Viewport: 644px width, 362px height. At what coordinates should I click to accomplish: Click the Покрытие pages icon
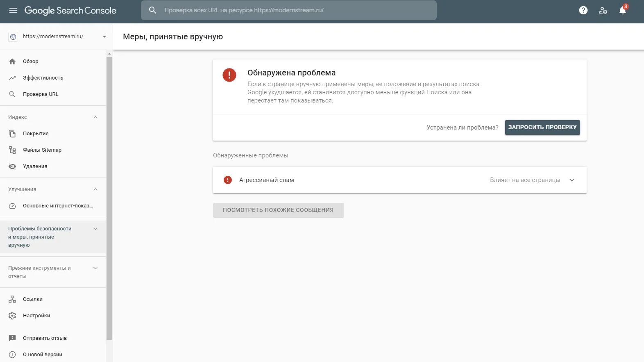click(x=12, y=134)
